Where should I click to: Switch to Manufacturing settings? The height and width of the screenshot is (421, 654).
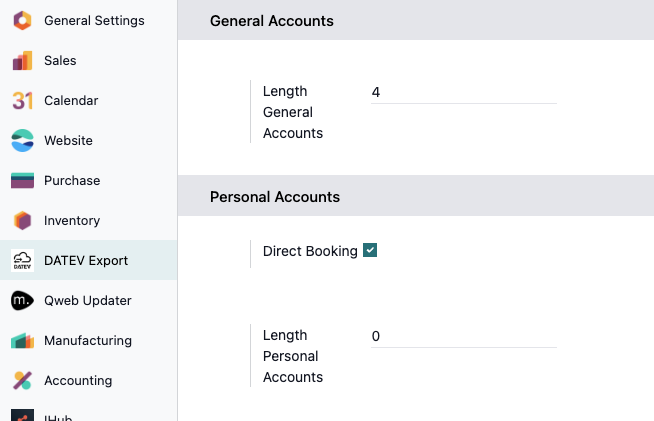89,340
